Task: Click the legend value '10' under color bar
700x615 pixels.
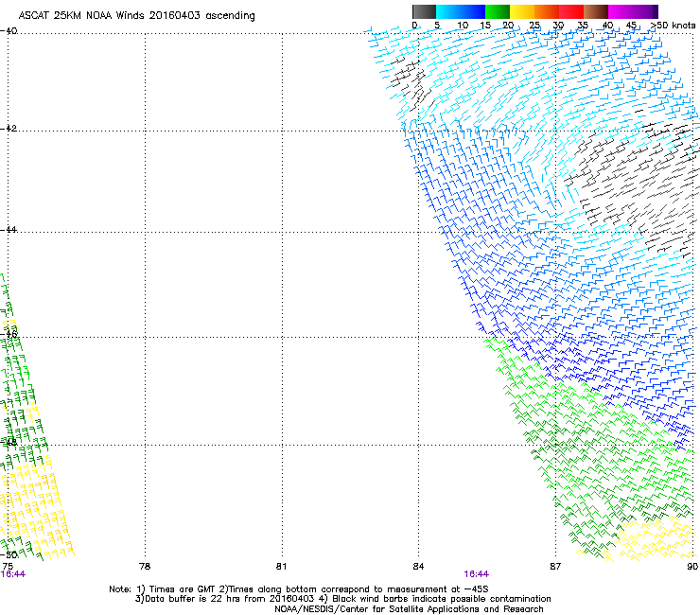Action: (x=463, y=26)
